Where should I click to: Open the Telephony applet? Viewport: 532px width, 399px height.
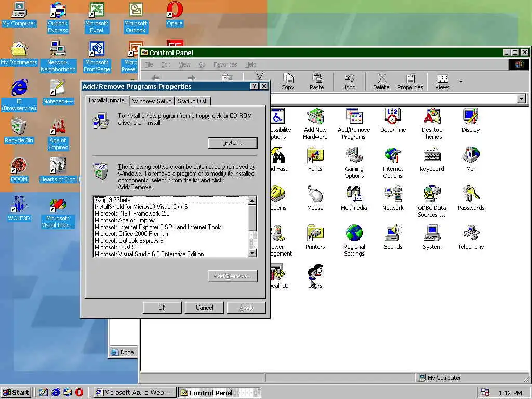pyautogui.click(x=471, y=237)
